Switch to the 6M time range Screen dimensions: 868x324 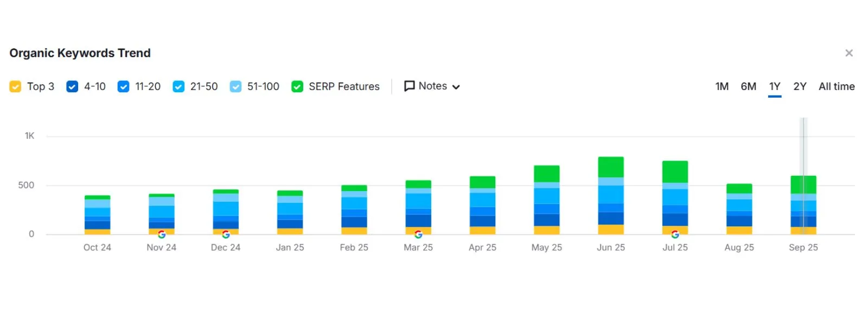pyautogui.click(x=748, y=86)
